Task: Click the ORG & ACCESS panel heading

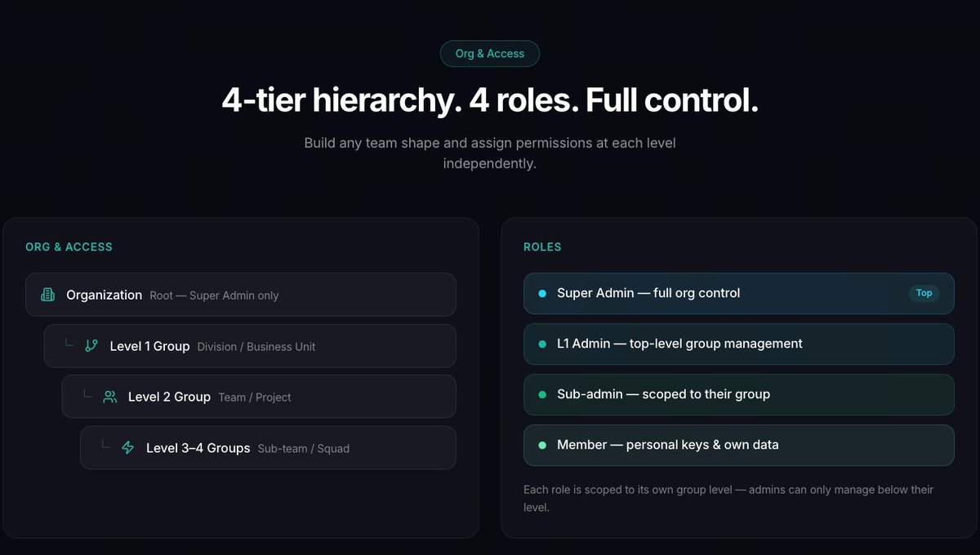Action: 69,246
